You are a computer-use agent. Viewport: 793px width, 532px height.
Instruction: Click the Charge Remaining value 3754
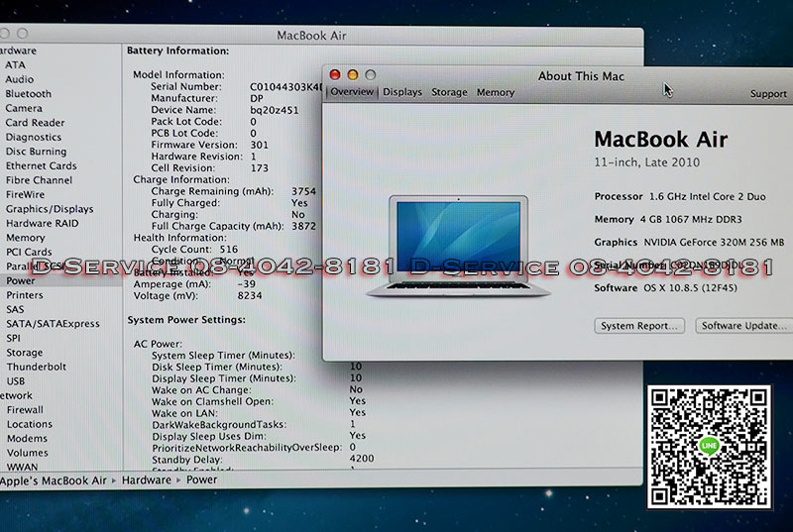pyautogui.click(x=304, y=191)
